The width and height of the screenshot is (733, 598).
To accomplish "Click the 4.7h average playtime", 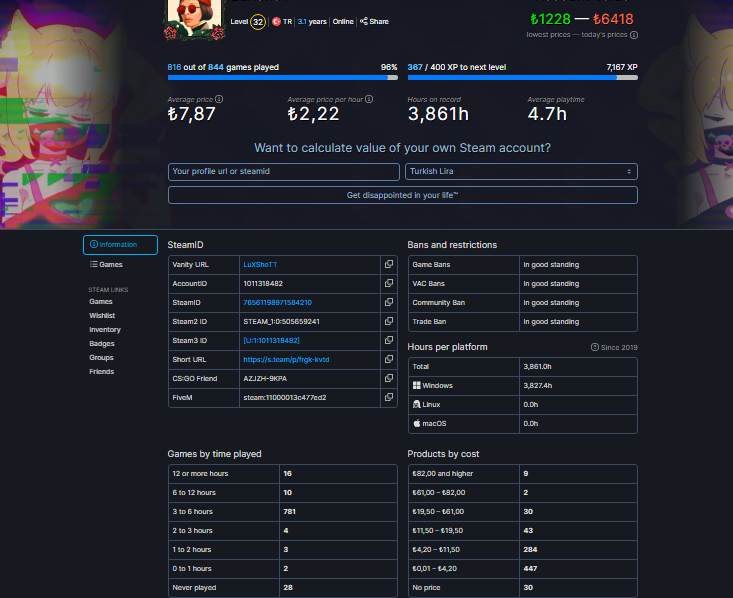I will pyautogui.click(x=547, y=114).
